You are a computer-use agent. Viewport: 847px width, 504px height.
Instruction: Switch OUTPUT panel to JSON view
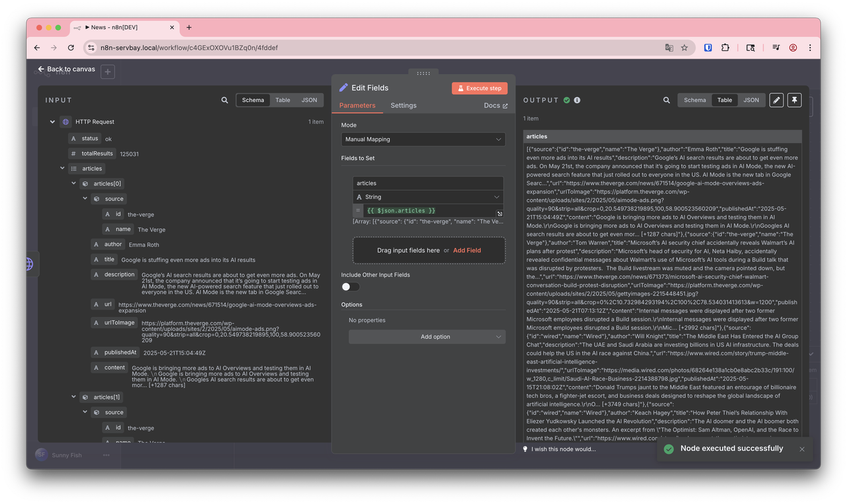[751, 100]
